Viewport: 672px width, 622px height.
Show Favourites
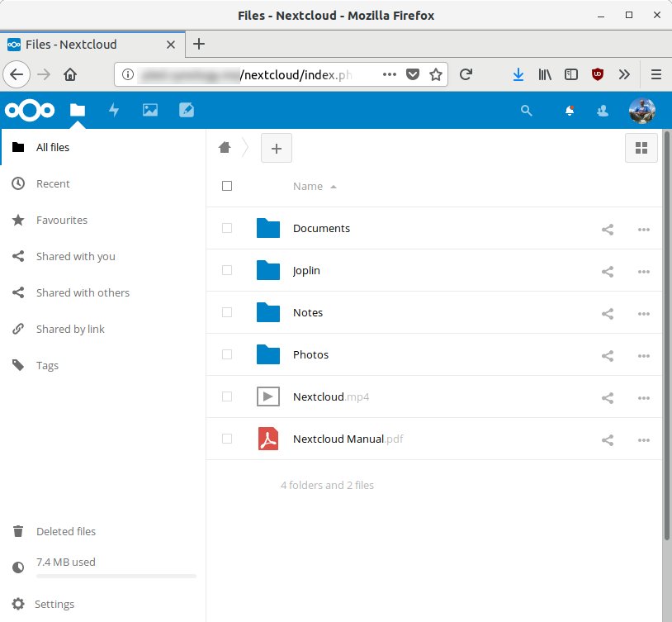coord(103,220)
